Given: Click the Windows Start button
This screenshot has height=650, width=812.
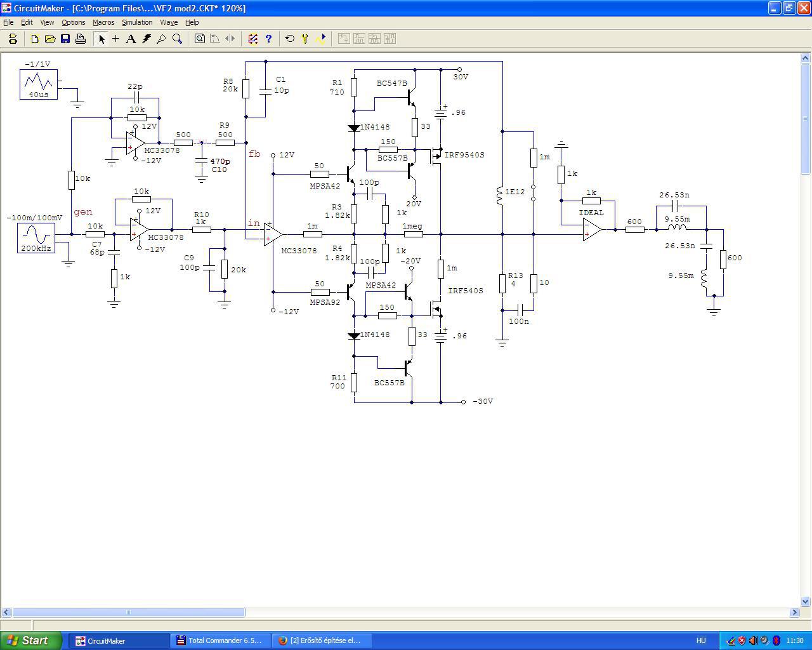Looking at the screenshot, I should (31, 640).
